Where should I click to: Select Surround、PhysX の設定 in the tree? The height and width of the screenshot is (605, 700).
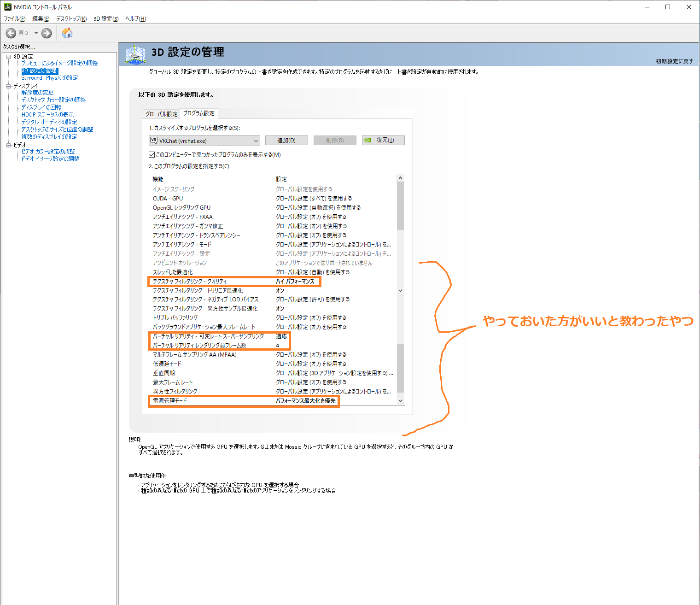pyautogui.click(x=50, y=78)
